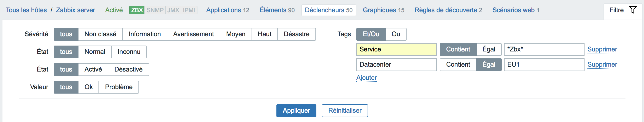Open the Graphiques tab
The image size is (644, 122).
coord(383,10)
